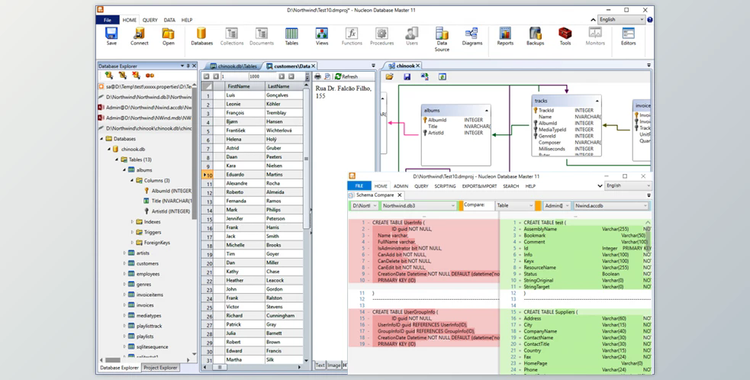
Task: Open a project with the Open icon
Action: 168,36
